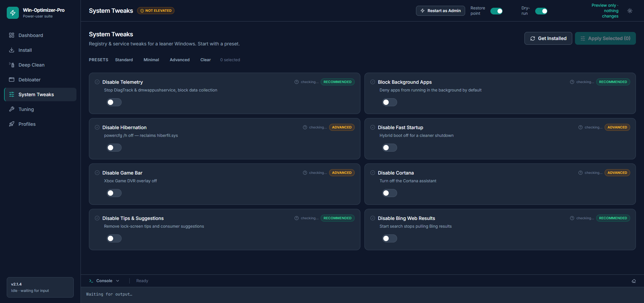Click 'Xbox Game DVR overlay off' description
This screenshot has width=644, height=303.
(x=130, y=181)
